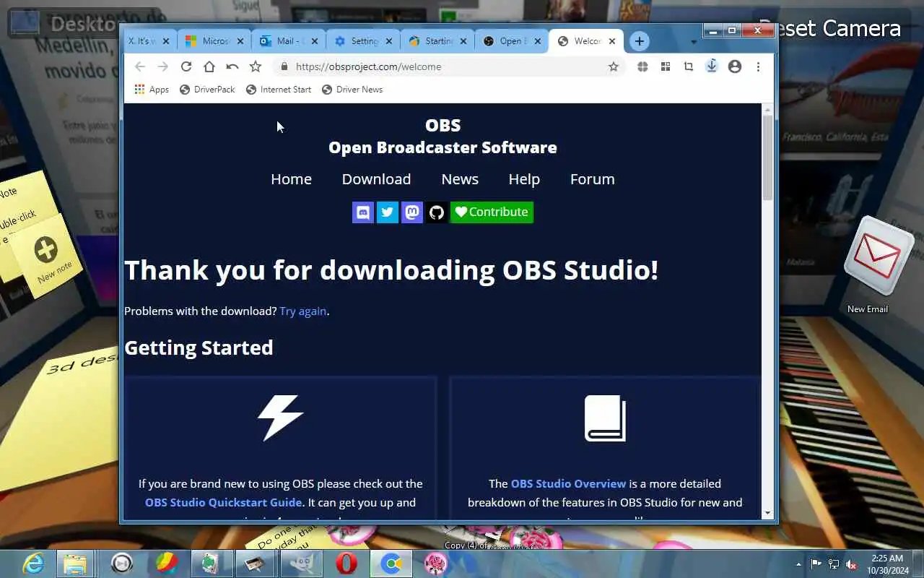Open the taskbar clock showing 2:25 AM
The image size is (924, 578).
tap(887, 564)
